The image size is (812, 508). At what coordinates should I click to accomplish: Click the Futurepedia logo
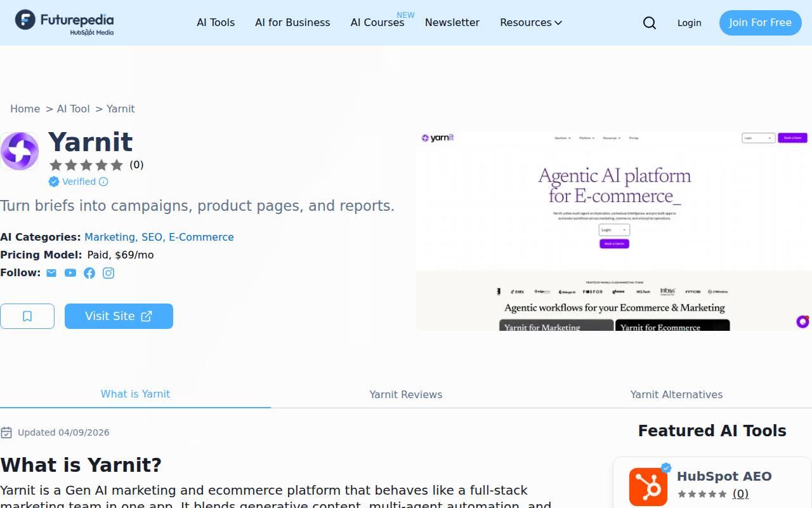[x=65, y=22]
